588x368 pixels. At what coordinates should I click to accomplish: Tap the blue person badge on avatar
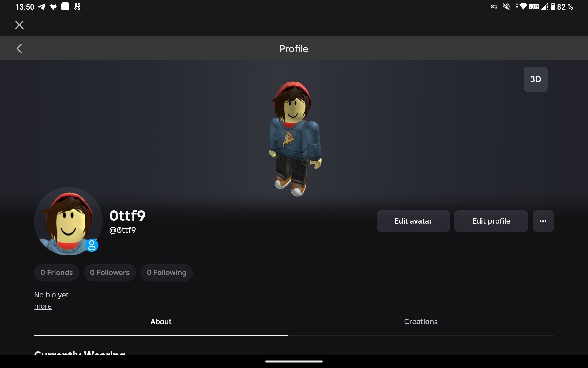[92, 245]
